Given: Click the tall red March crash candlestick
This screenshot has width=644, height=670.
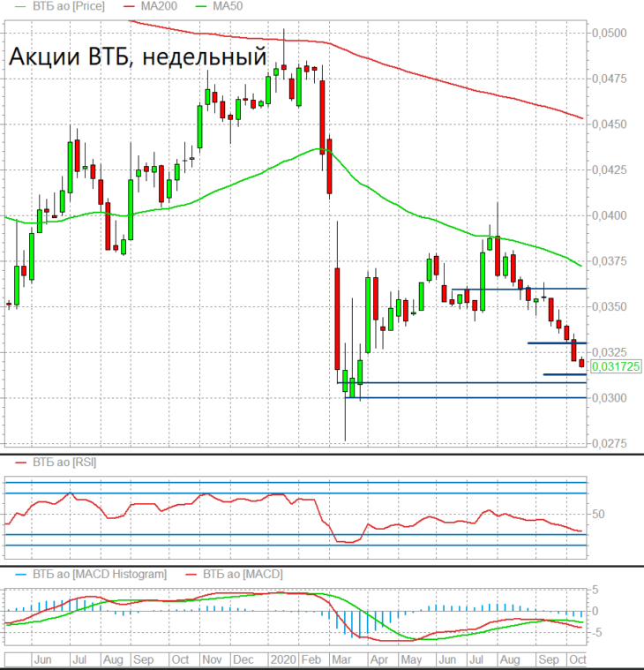Looking at the screenshot, I should pos(337,319).
